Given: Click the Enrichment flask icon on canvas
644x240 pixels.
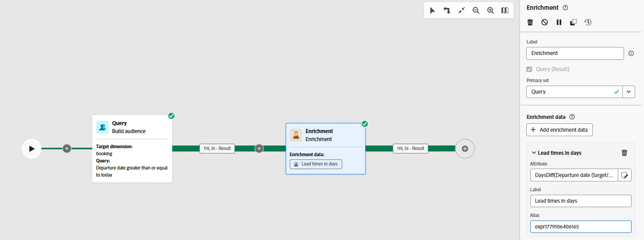Looking at the screenshot, I should tap(296, 135).
